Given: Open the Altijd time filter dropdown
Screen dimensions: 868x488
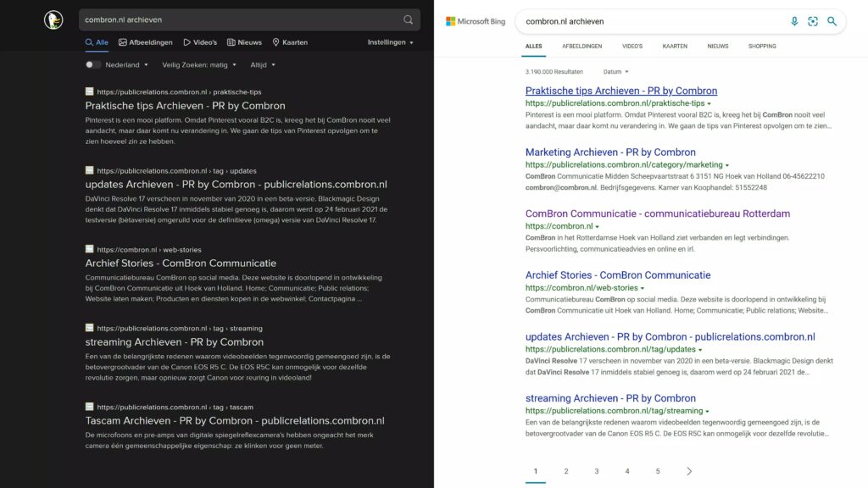Looking at the screenshot, I should click(263, 64).
